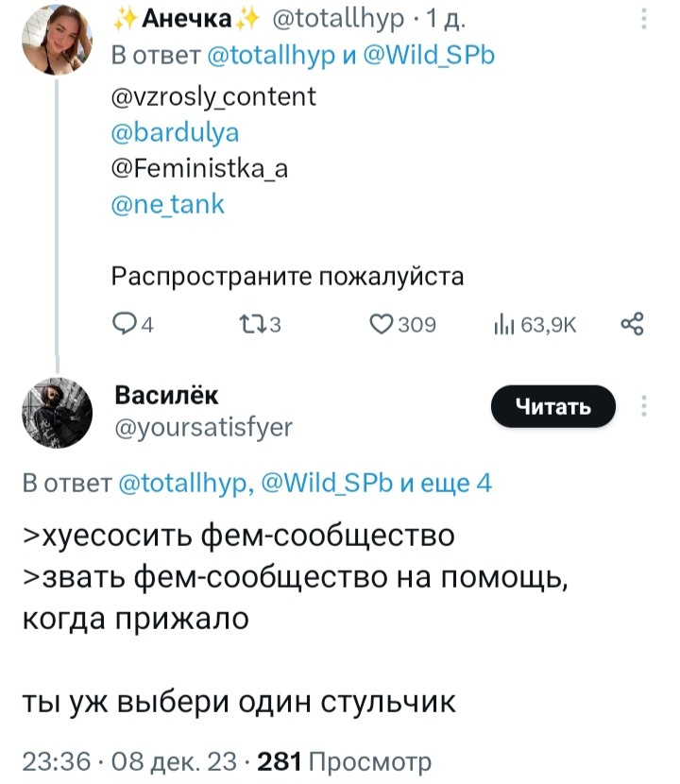Open the @ne_tank mention link

tap(168, 204)
